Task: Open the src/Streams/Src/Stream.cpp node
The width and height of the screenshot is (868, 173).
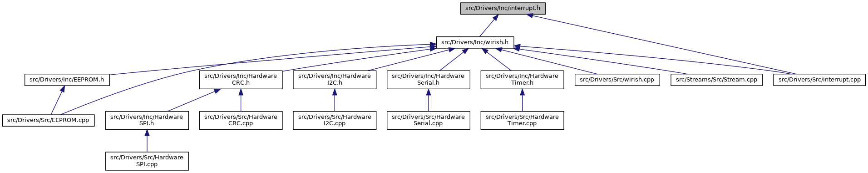Action: (x=717, y=80)
